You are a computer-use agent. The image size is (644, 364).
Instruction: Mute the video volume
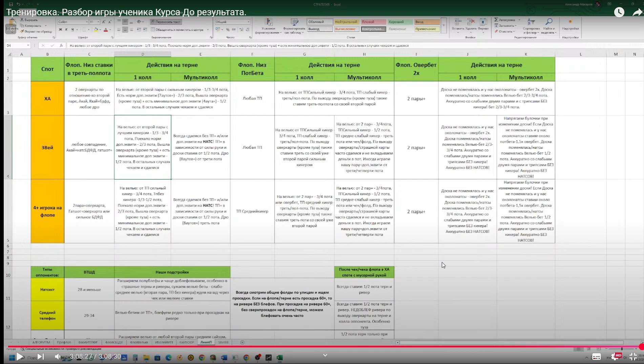coord(58,356)
